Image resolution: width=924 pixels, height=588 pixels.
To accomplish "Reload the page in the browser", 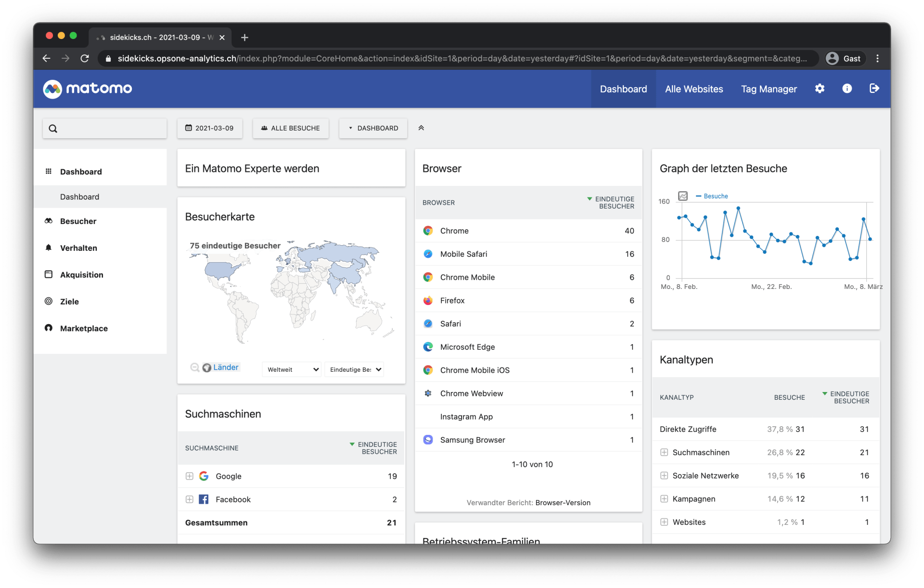I will click(85, 58).
